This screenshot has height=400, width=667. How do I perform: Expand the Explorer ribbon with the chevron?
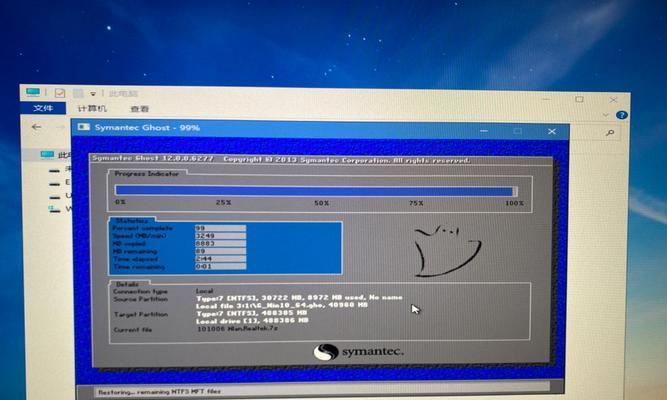pyautogui.click(x=605, y=115)
